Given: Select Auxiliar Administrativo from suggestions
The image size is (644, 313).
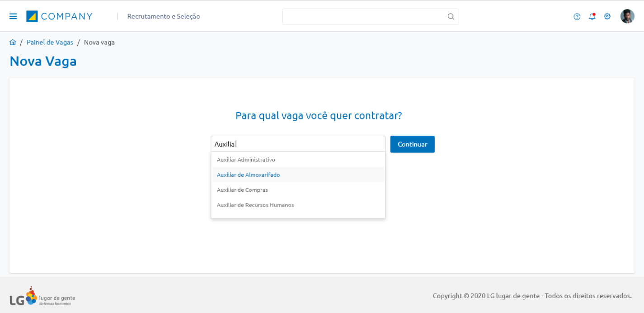Looking at the screenshot, I should 246,160.
